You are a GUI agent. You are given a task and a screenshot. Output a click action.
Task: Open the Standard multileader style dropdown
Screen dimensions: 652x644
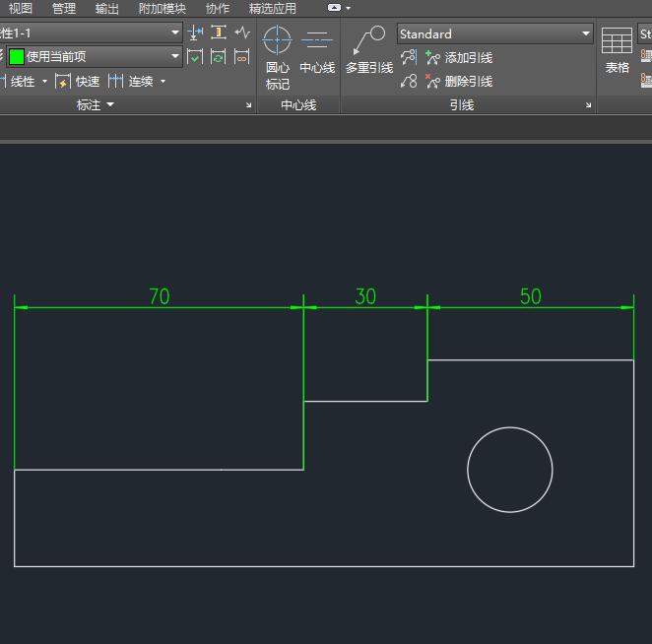point(494,33)
